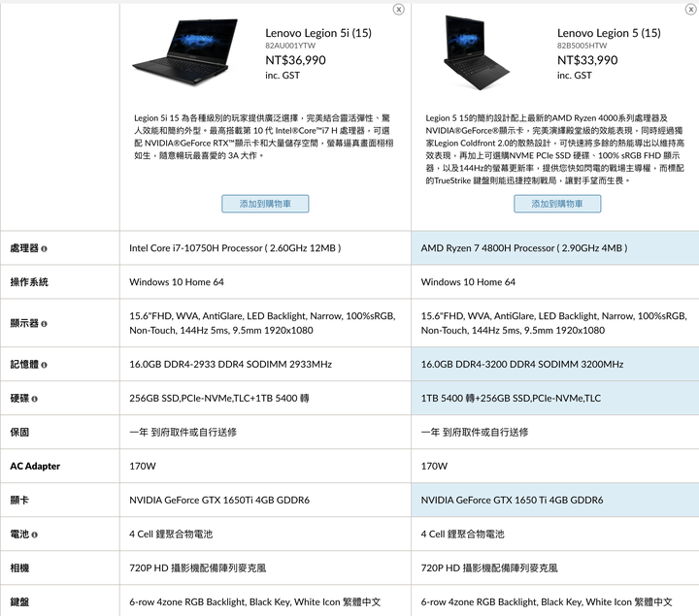This screenshot has width=699, height=616.
Task: Click 16.0GB DDR4-3200 memory cell
Action: pyautogui.click(x=555, y=365)
